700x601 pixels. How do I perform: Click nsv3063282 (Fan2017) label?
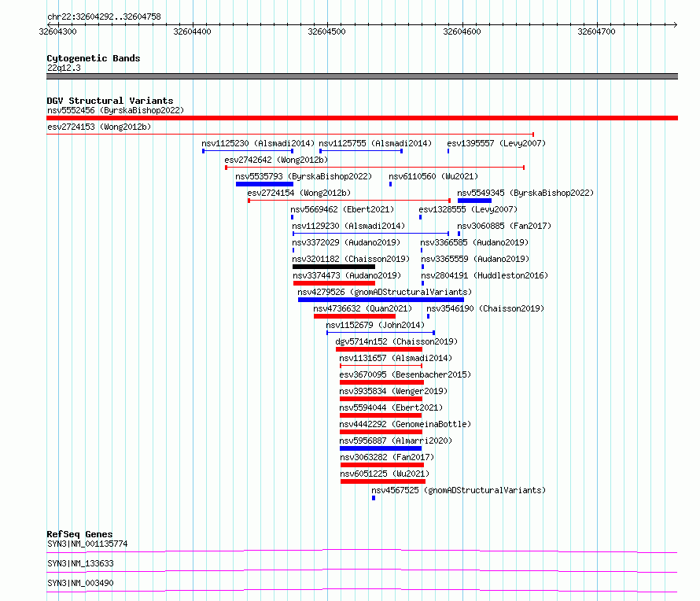387,457
